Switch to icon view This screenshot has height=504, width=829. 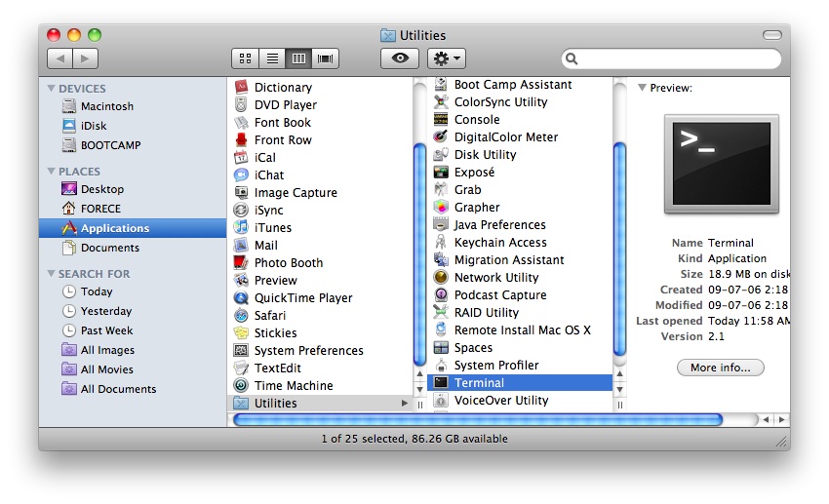click(246, 58)
